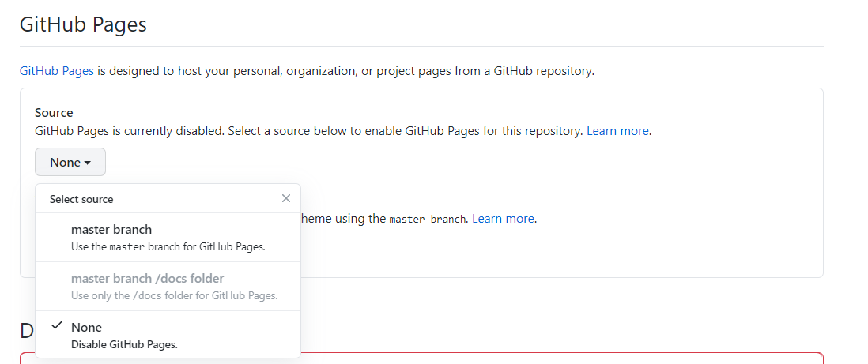Close the Select source popup
868x364 pixels.
click(x=285, y=199)
